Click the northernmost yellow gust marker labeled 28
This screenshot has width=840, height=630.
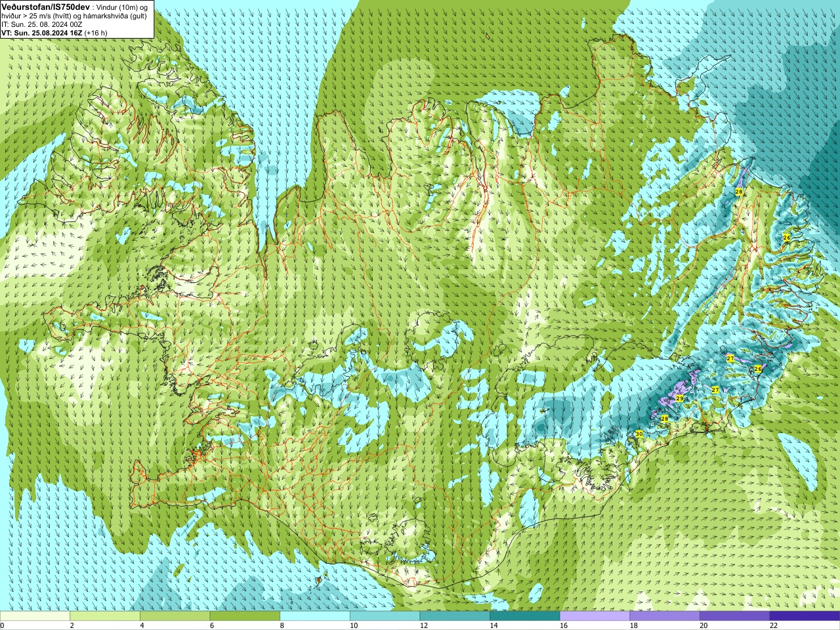739,192
